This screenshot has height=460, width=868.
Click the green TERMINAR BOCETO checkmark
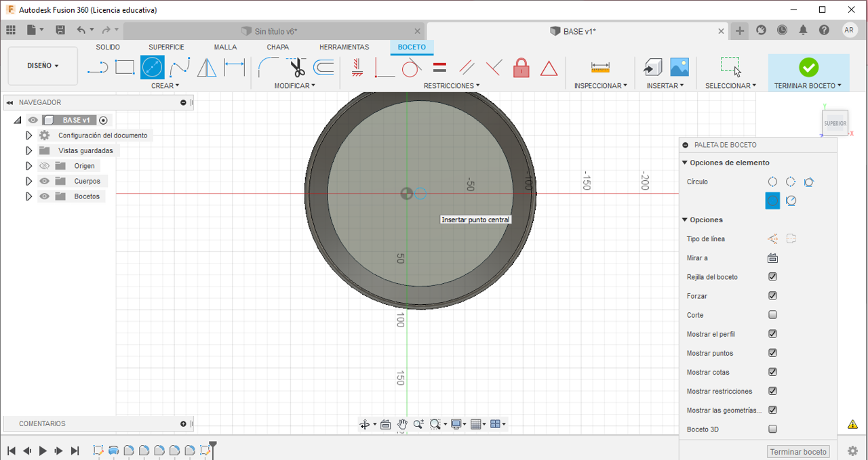point(808,67)
